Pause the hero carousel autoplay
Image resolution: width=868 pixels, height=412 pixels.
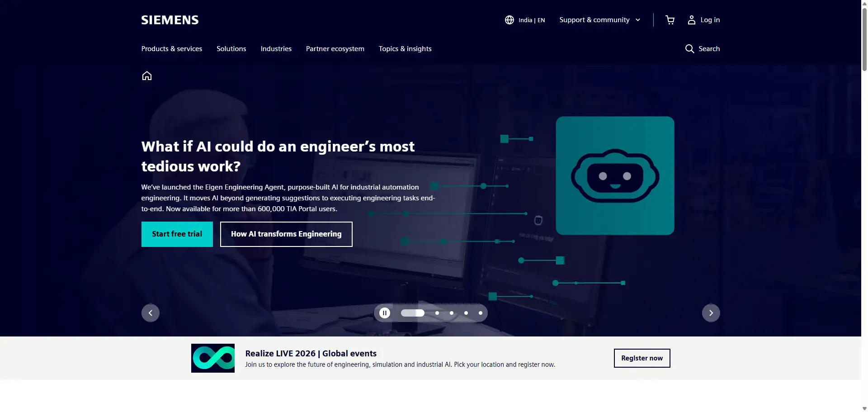pos(385,313)
